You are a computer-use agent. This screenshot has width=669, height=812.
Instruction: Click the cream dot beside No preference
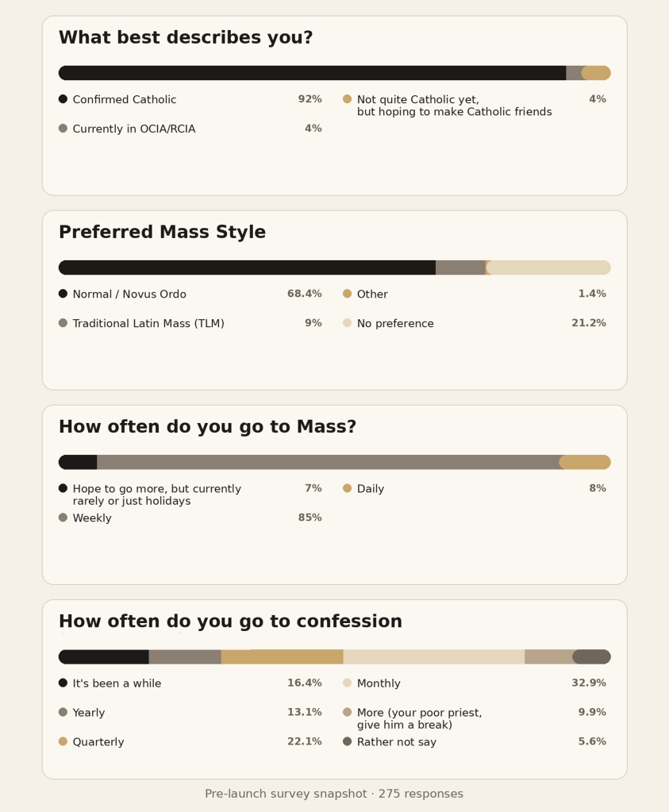(347, 323)
